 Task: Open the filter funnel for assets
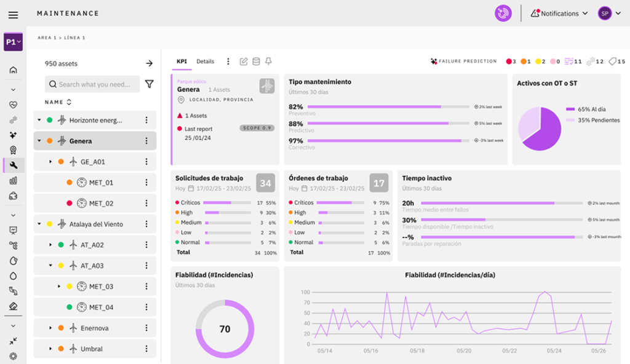[149, 84]
